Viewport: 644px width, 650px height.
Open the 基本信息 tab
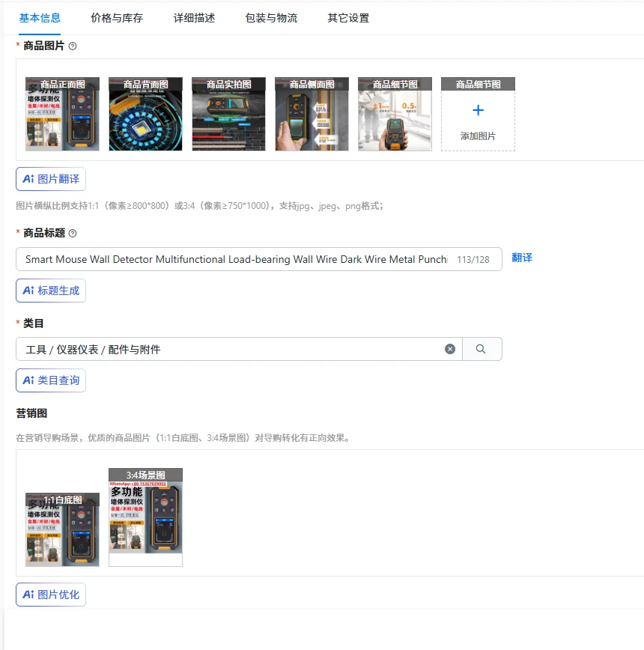point(40,18)
